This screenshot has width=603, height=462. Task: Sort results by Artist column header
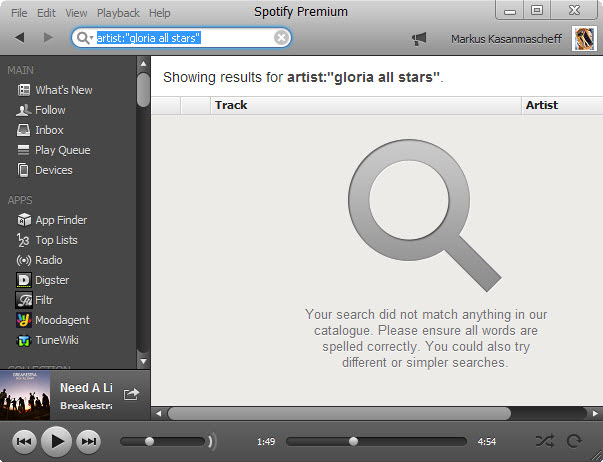pos(541,105)
